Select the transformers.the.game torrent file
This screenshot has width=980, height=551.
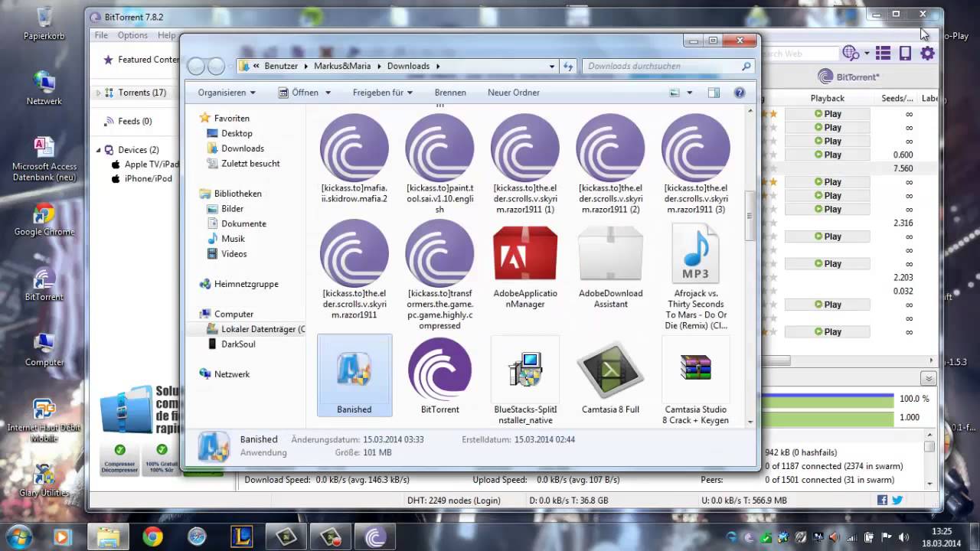pos(439,276)
